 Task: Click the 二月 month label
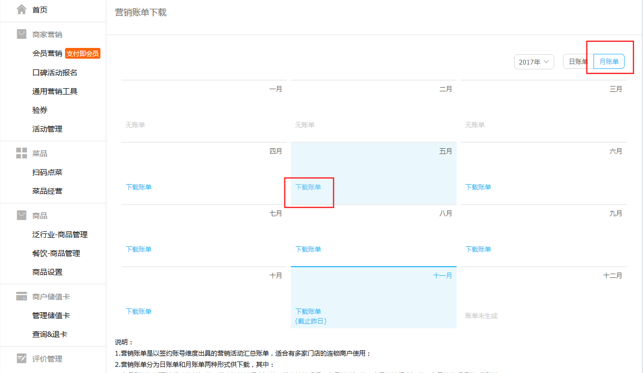pyautogui.click(x=446, y=89)
